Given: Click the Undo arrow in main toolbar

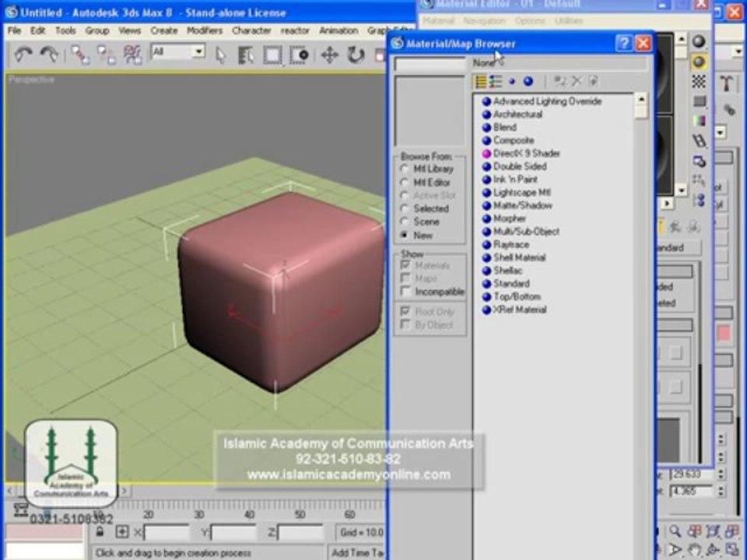Looking at the screenshot, I should pos(23,54).
